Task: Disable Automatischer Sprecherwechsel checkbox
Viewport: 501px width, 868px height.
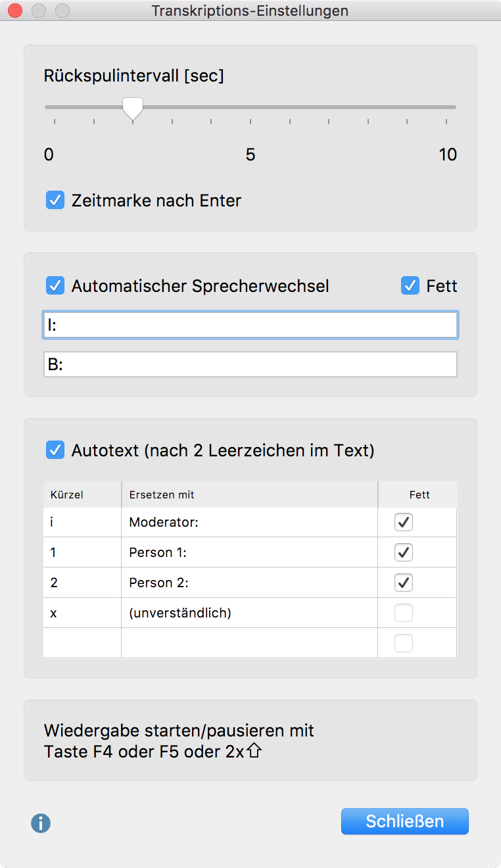Action: click(x=55, y=286)
